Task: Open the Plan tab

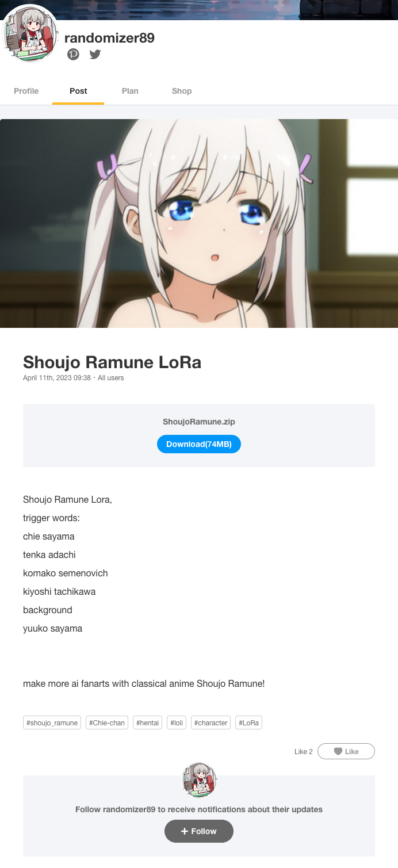Action: pos(130,91)
